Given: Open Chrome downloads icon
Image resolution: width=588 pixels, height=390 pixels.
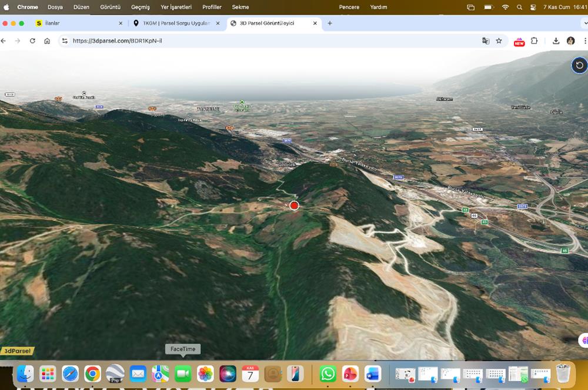Looking at the screenshot, I should [x=556, y=41].
